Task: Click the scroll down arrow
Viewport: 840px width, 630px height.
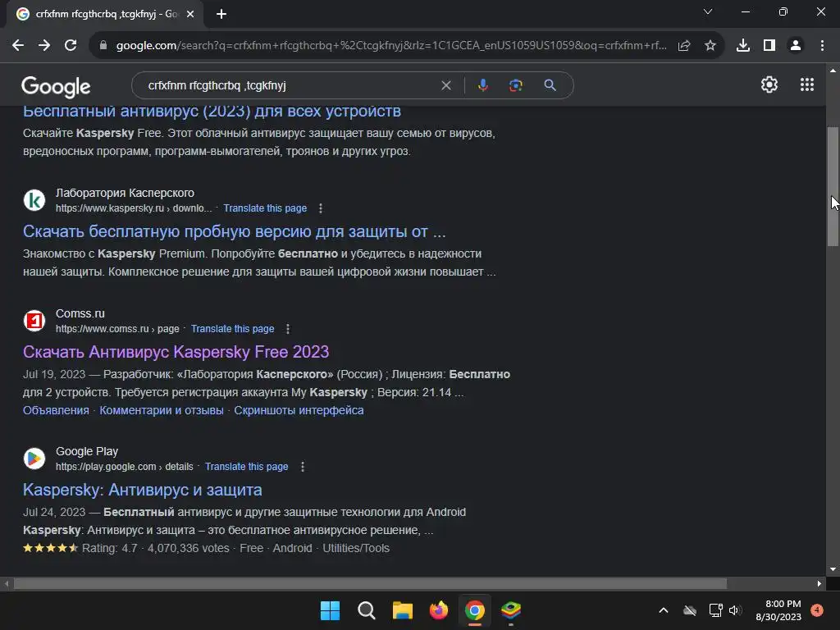Action: (833, 569)
